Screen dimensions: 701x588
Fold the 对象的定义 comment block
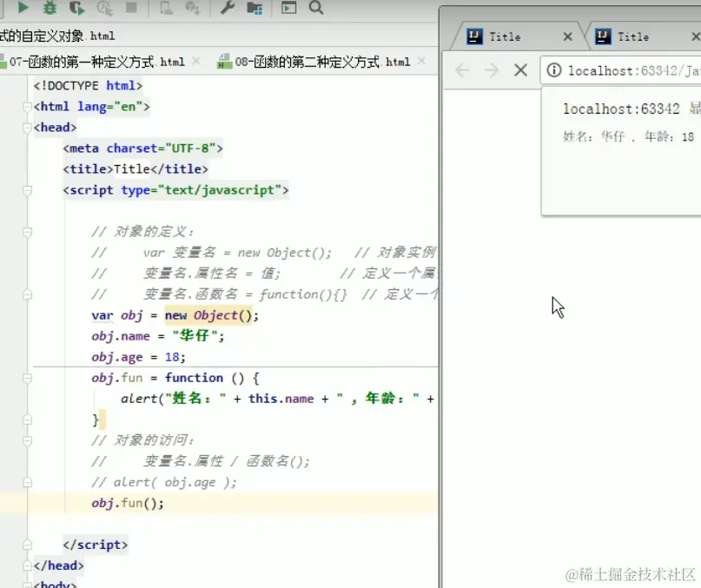click(27, 232)
